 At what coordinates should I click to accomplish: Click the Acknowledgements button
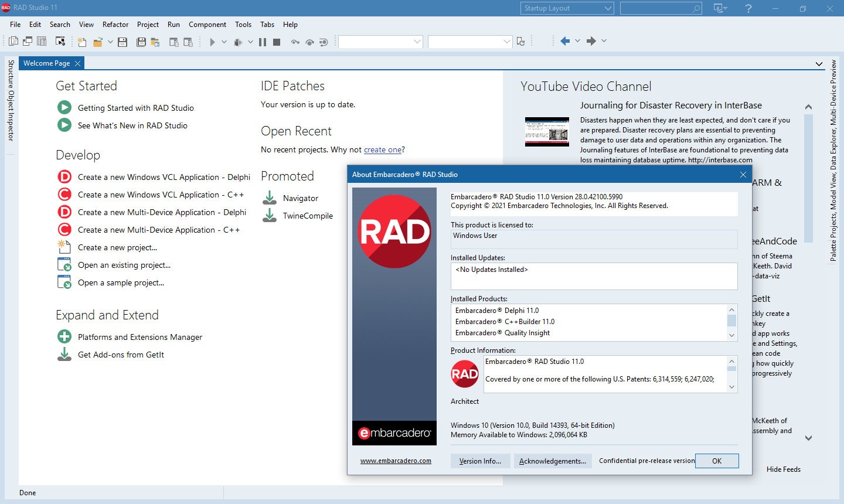pyautogui.click(x=553, y=461)
